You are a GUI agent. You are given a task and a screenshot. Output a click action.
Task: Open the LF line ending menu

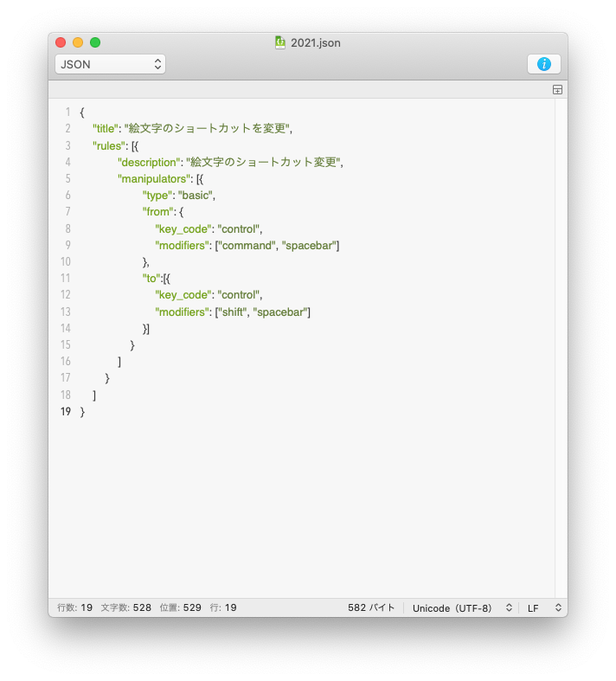click(544, 607)
